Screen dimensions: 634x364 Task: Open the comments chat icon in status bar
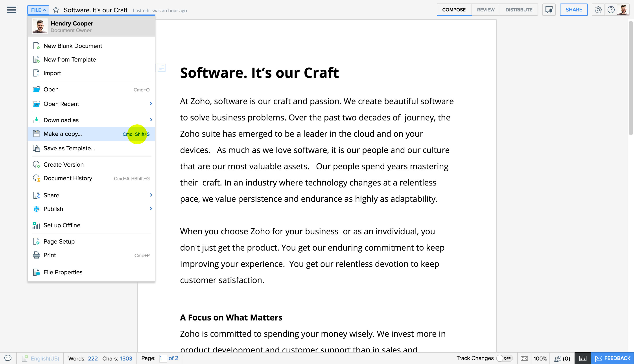point(8,358)
